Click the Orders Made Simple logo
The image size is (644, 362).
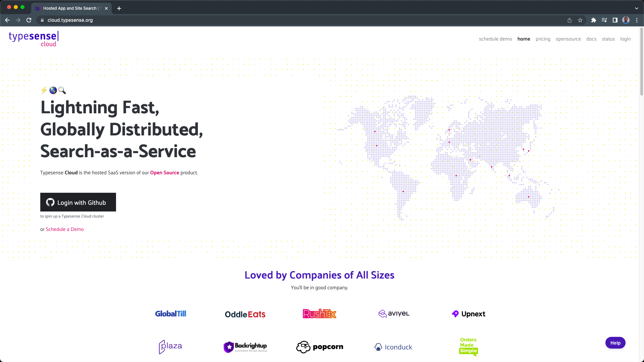pyautogui.click(x=469, y=347)
